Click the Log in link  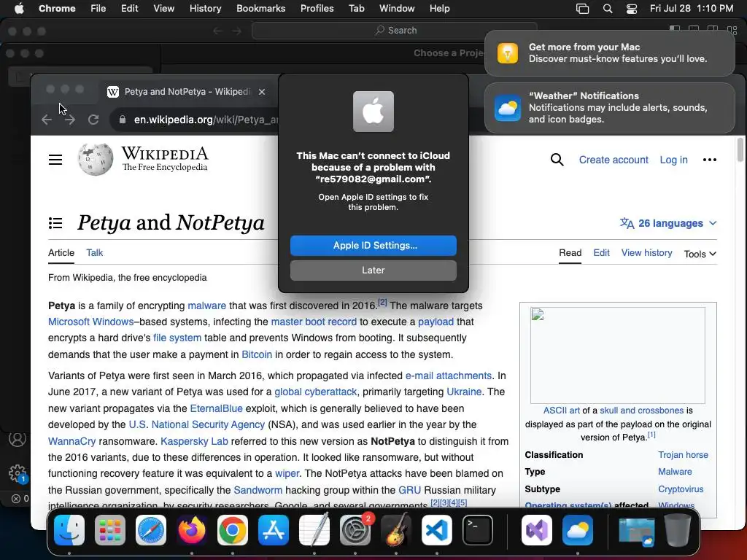(x=673, y=160)
